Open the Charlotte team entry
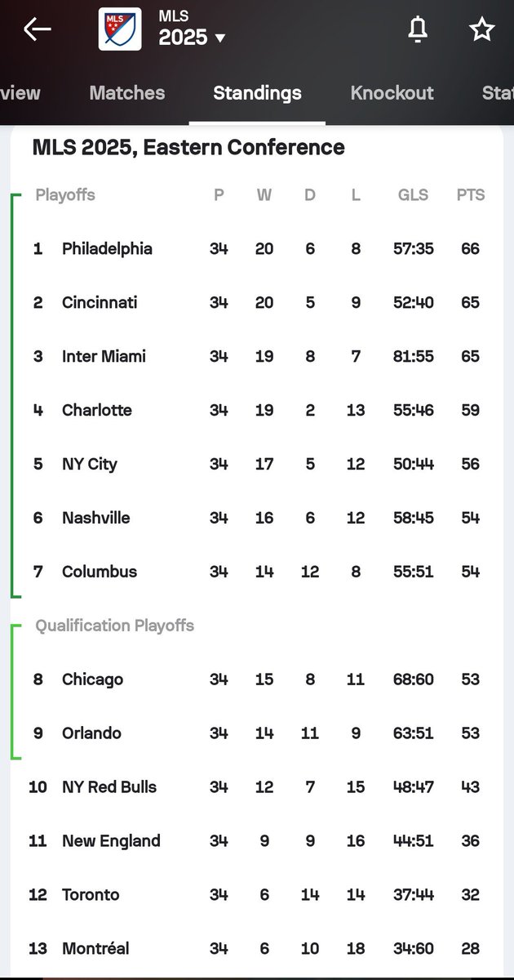 pyautogui.click(x=257, y=410)
